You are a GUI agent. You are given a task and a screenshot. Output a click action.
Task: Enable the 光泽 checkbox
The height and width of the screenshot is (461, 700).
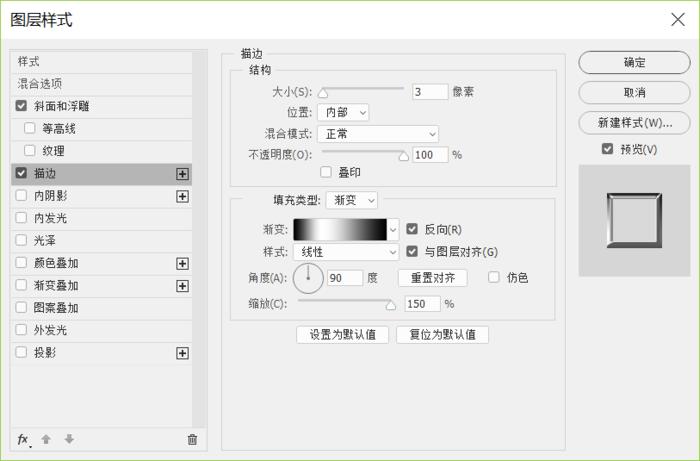tap(21, 240)
